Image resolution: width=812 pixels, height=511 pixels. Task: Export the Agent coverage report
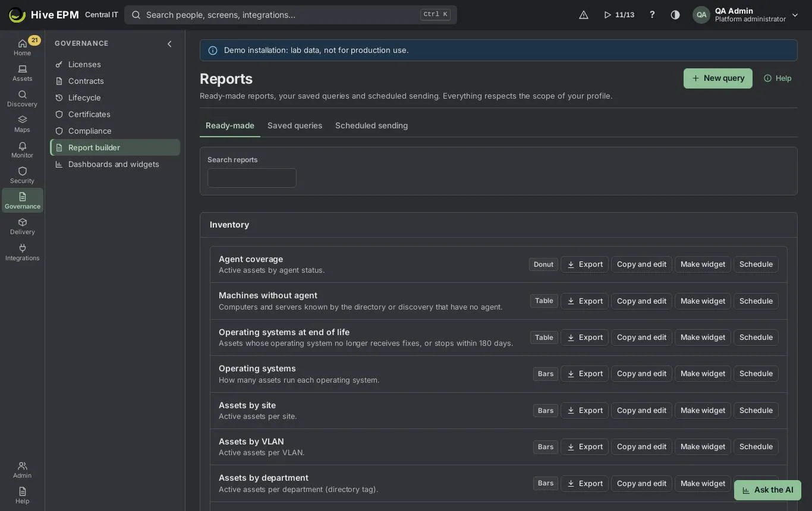pos(584,264)
